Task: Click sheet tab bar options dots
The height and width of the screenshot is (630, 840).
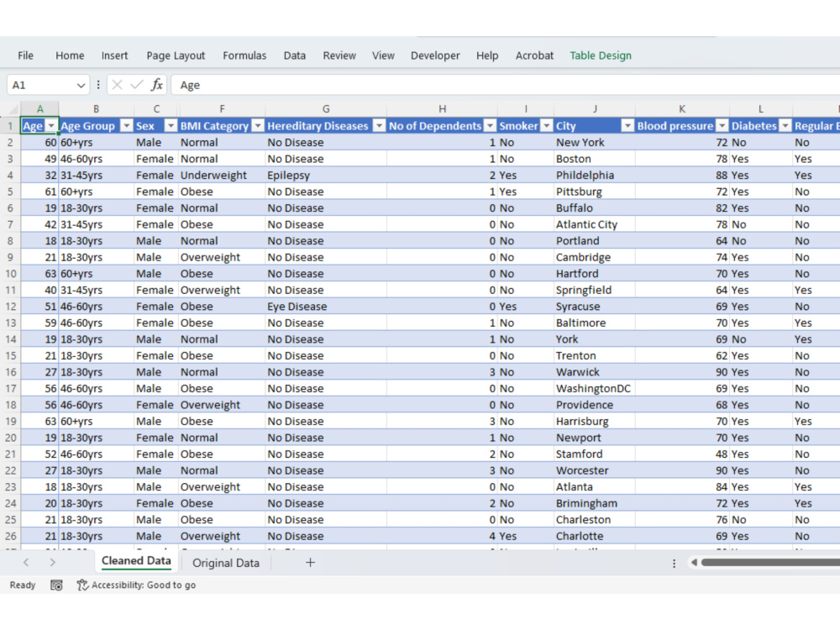Action: click(x=674, y=563)
